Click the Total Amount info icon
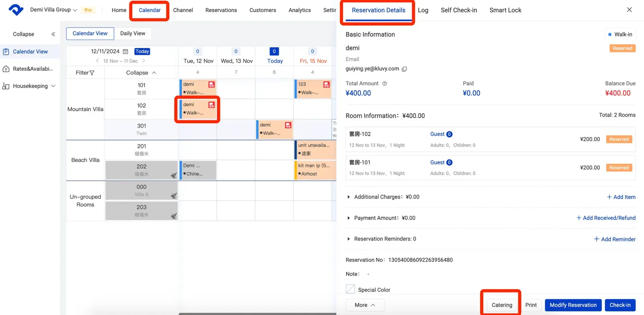Screen dimensions: 644x315 click(384, 84)
